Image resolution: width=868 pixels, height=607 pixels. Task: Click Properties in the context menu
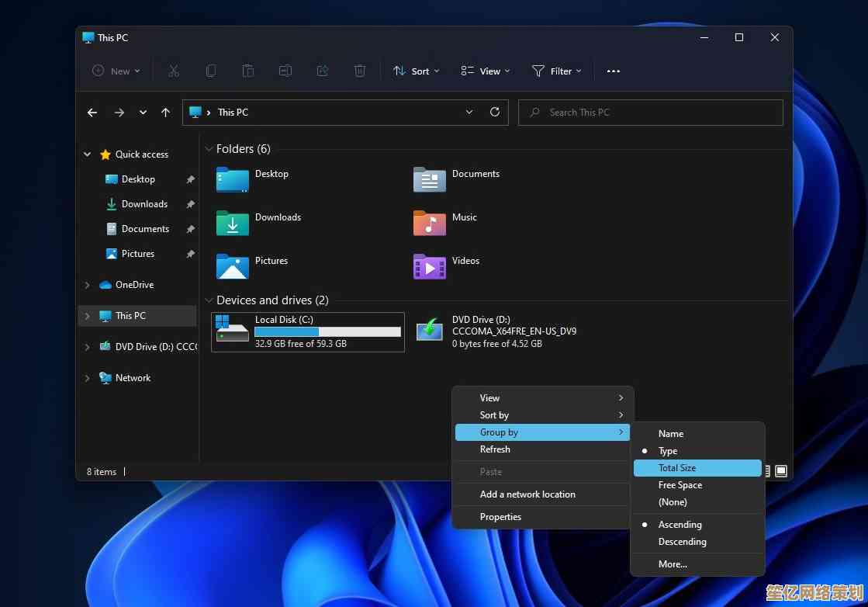coord(500,517)
